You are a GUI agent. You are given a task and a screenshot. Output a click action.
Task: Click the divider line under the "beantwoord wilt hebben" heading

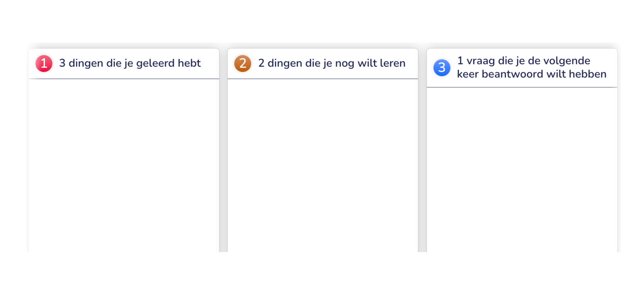tap(522, 87)
